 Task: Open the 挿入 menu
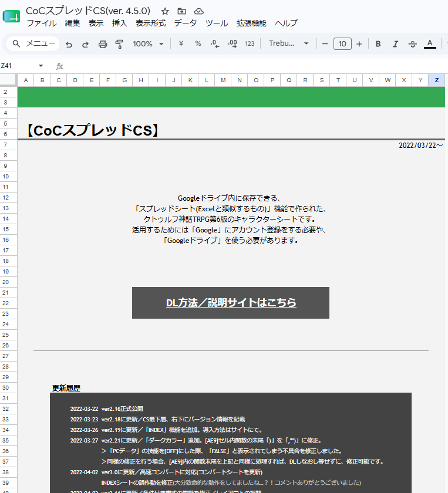(x=120, y=23)
